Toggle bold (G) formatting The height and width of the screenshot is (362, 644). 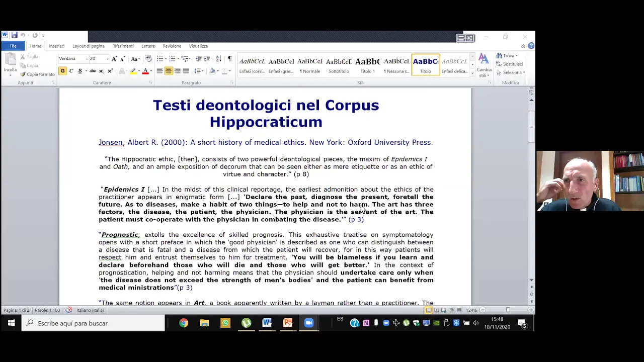click(x=62, y=71)
